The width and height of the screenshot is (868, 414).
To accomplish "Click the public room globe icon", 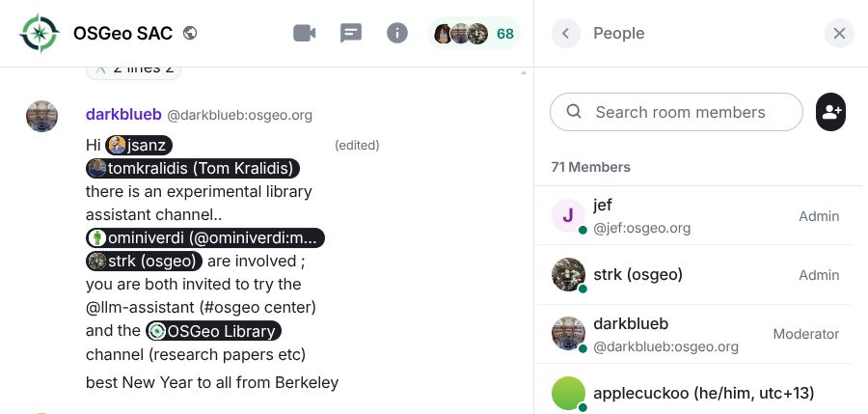I will [190, 34].
